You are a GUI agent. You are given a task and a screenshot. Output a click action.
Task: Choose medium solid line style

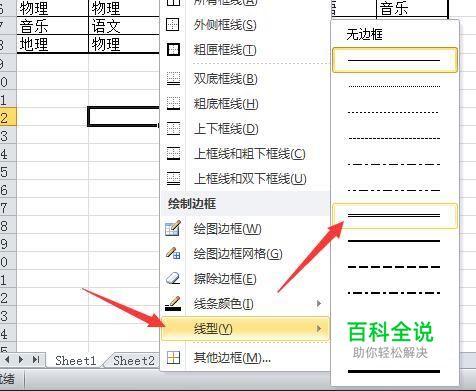[395, 241]
